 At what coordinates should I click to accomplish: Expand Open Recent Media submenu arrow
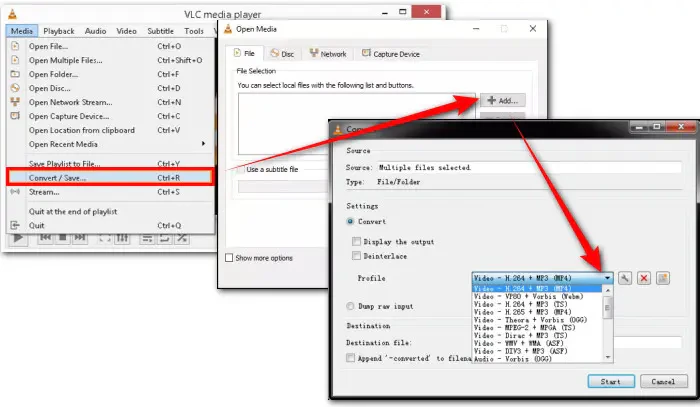coord(203,144)
